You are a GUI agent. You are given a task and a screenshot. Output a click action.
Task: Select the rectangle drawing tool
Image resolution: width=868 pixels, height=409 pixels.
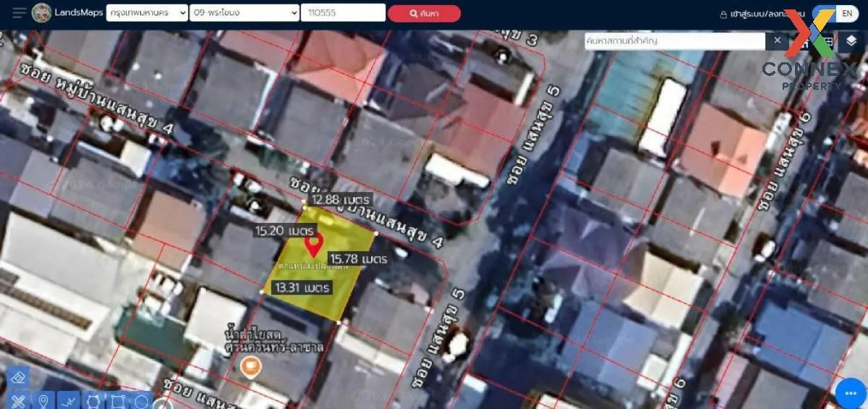pyautogui.click(x=117, y=400)
